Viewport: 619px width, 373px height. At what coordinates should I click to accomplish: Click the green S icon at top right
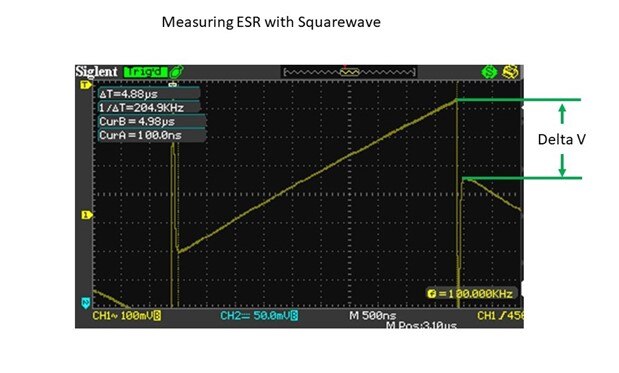pyautogui.click(x=489, y=72)
